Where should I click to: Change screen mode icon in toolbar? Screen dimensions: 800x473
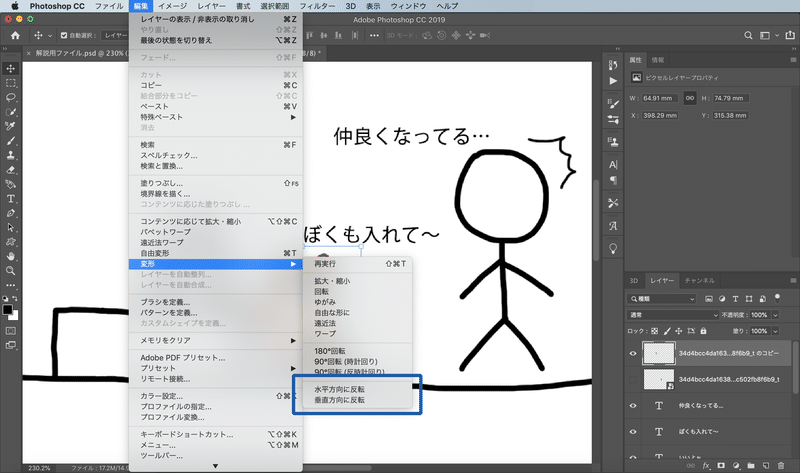click(11, 345)
